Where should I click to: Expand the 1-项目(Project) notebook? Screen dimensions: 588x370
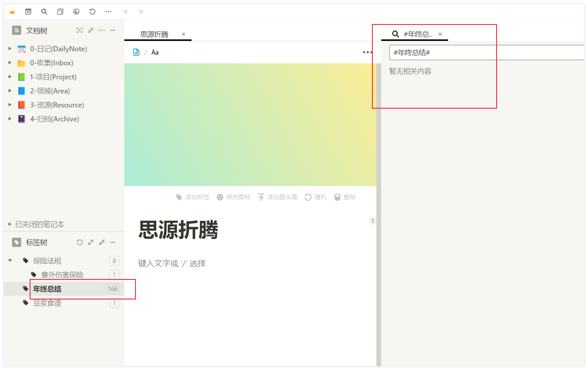click(x=10, y=77)
